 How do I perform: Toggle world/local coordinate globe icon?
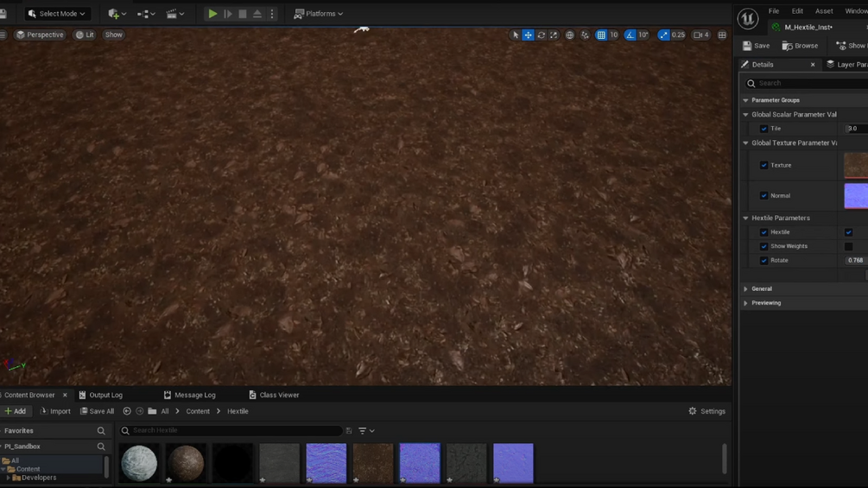click(x=570, y=35)
